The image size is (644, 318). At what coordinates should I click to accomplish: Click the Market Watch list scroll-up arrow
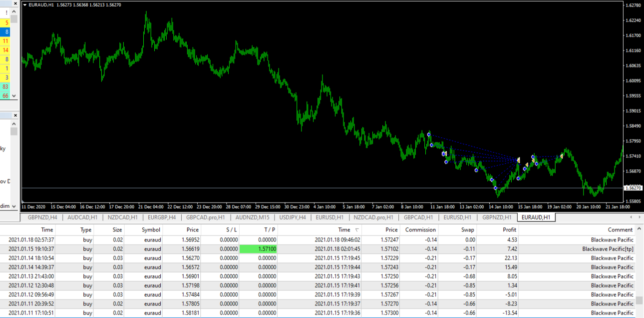point(14,11)
